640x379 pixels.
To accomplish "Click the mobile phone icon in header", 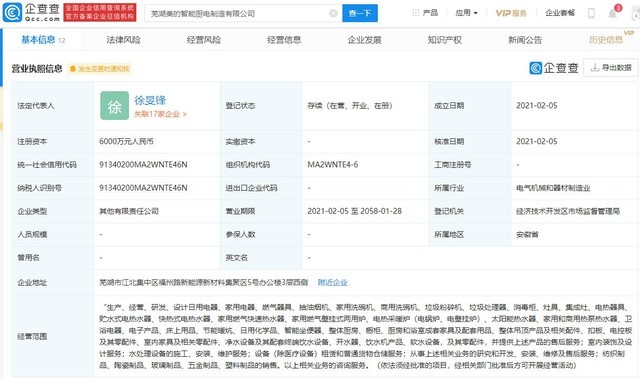I will [591, 13].
